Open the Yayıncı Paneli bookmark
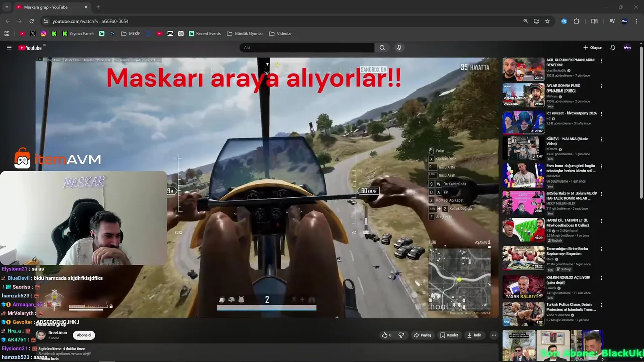Image resolution: width=644 pixels, height=362 pixels. (x=78, y=34)
